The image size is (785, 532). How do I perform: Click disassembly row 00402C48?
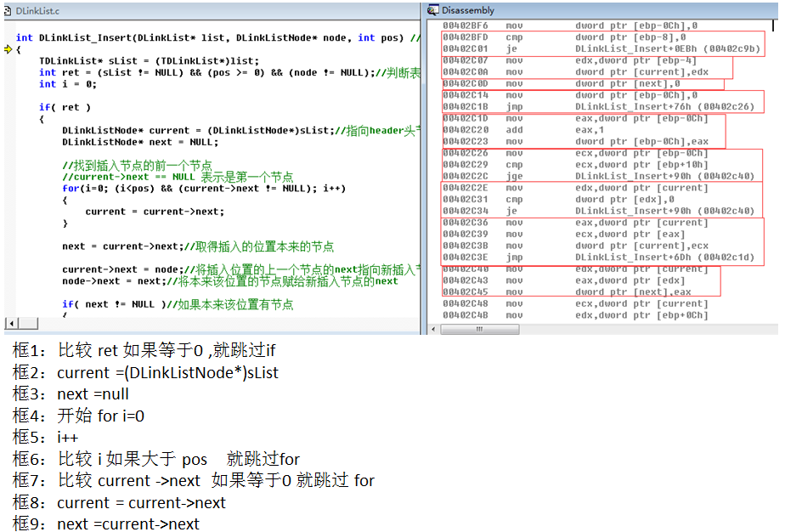pyautogui.click(x=576, y=303)
